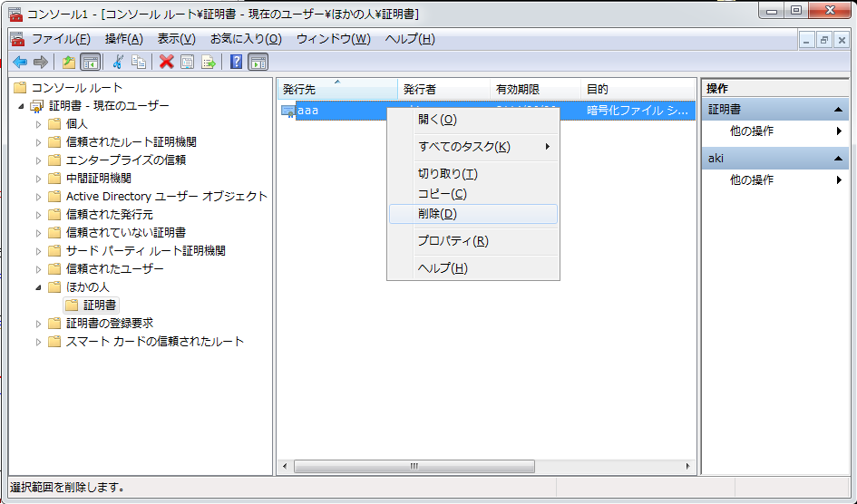Open Properties via the toolbar icon
This screenshot has width=857, height=504.
[x=187, y=62]
